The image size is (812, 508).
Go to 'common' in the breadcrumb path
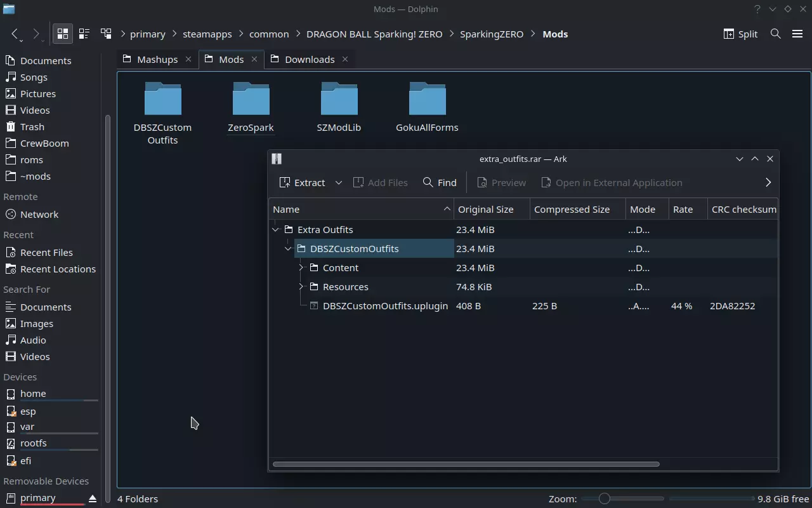(269, 34)
